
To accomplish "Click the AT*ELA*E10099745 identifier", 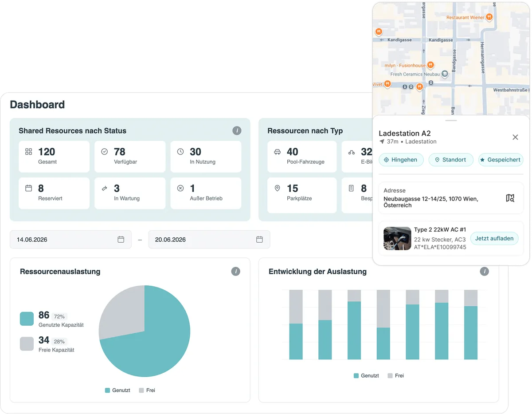I will pyautogui.click(x=440, y=247).
